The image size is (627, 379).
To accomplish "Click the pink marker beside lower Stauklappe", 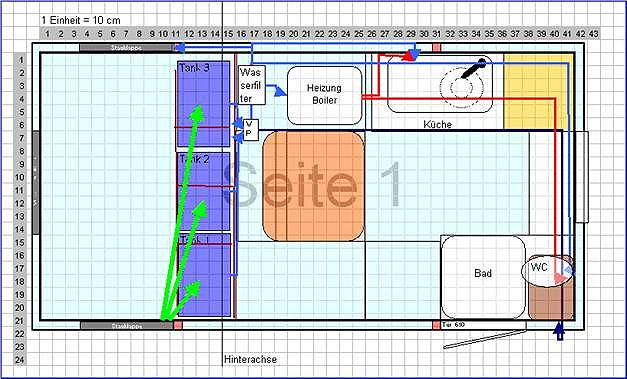I will tap(178, 325).
